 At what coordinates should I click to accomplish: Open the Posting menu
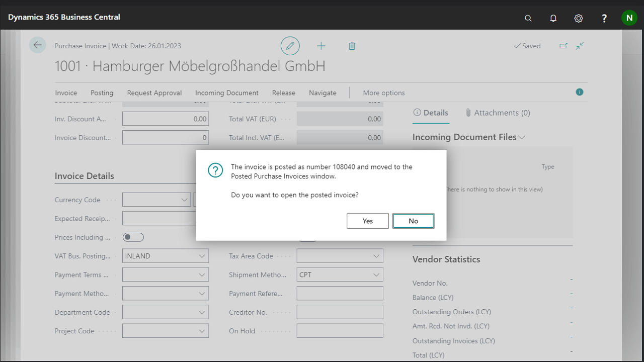click(x=102, y=93)
